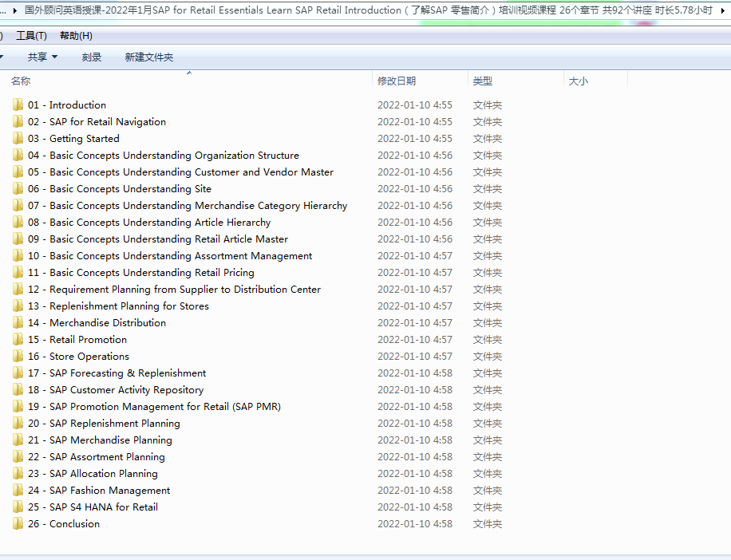Click folder icon for 09 Retail Article Master
The image size is (731, 560).
pos(18,239)
